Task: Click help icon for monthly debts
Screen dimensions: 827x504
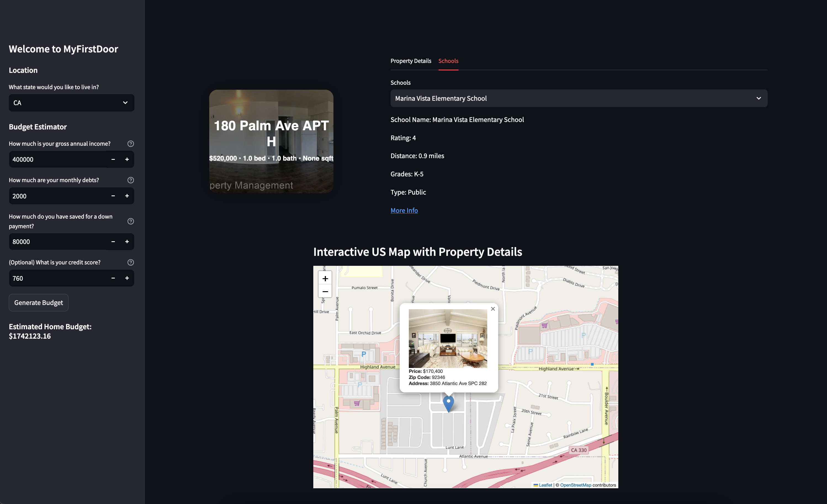Action: click(131, 180)
